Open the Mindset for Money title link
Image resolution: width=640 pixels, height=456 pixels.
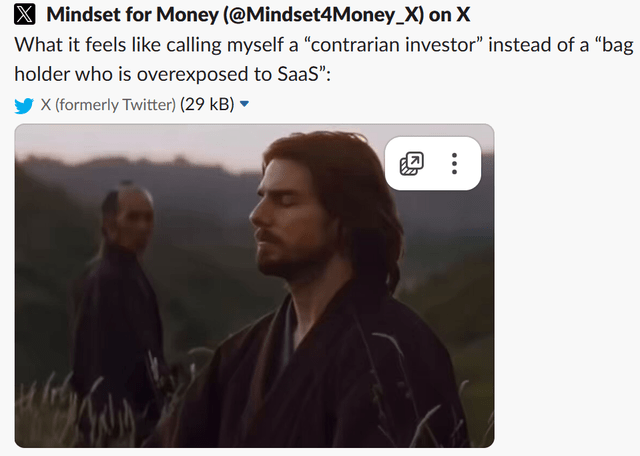click(x=258, y=15)
